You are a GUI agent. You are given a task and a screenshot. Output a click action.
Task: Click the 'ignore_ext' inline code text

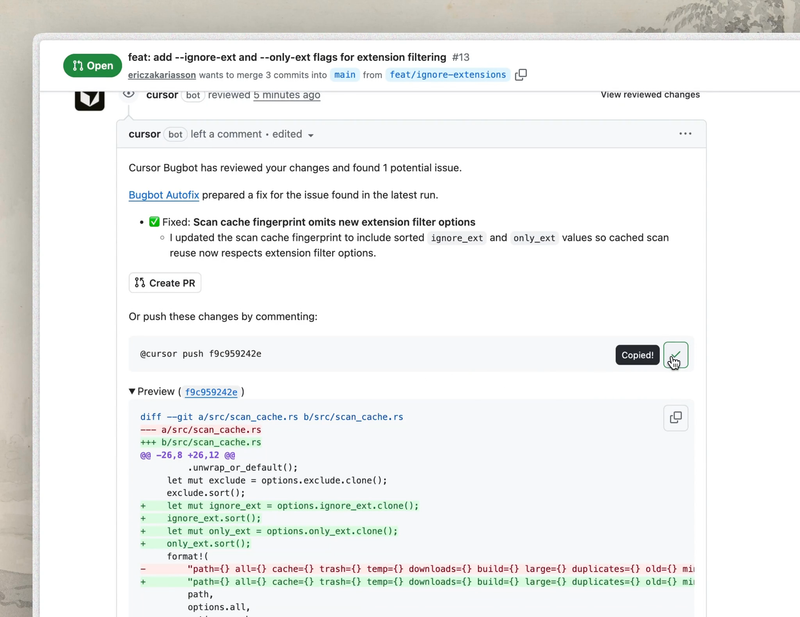(457, 238)
